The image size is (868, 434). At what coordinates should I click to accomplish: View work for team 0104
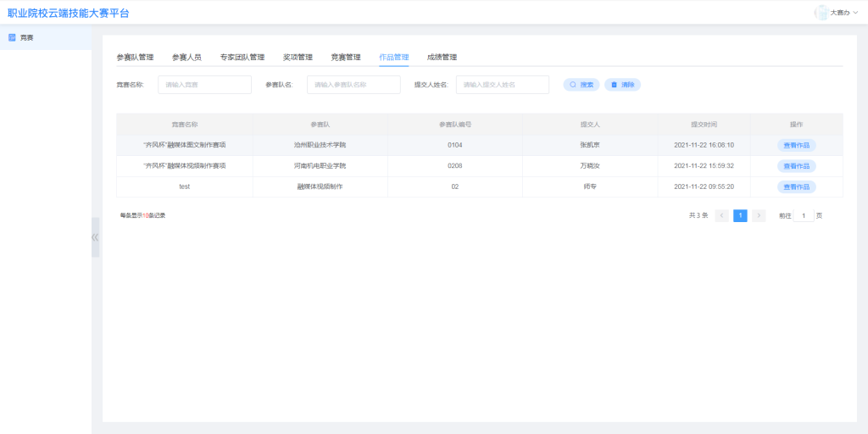pos(796,145)
